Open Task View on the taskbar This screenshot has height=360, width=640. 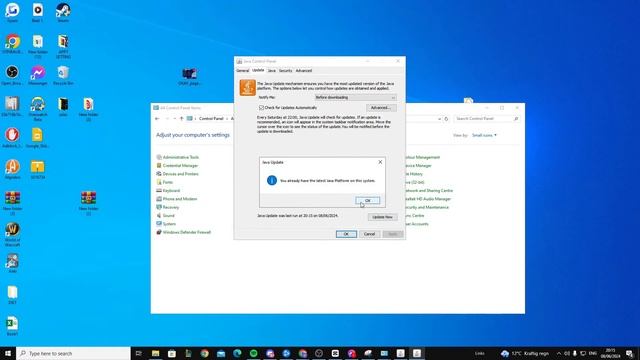(138, 353)
